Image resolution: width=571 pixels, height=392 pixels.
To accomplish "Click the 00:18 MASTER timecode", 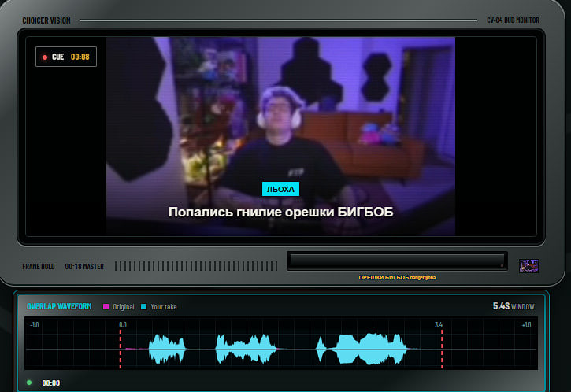I will point(84,266).
